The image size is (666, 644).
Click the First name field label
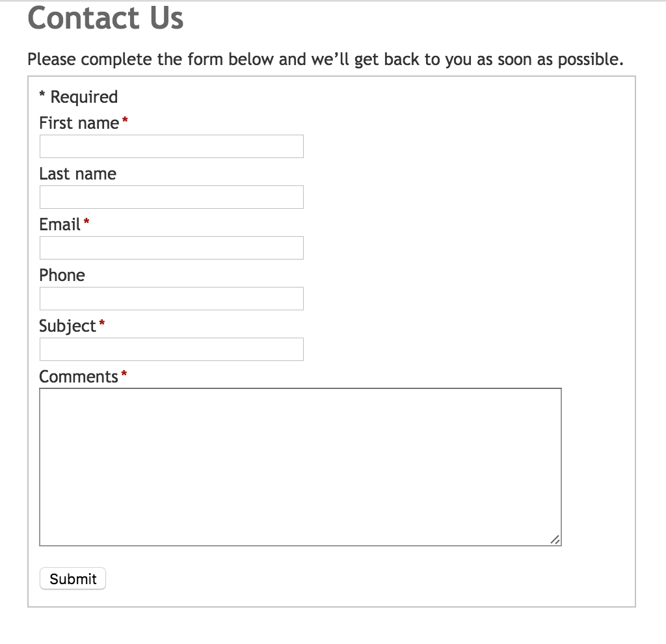point(77,123)
